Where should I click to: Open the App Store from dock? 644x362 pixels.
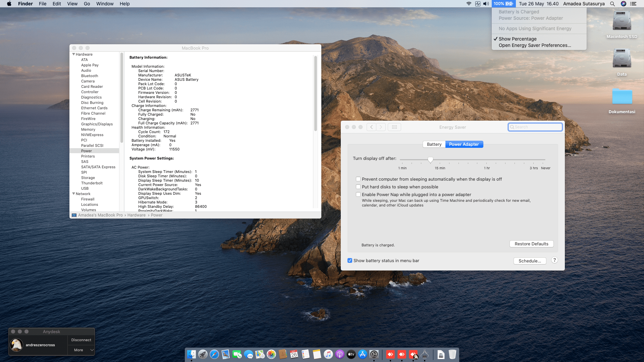point(363,354)
